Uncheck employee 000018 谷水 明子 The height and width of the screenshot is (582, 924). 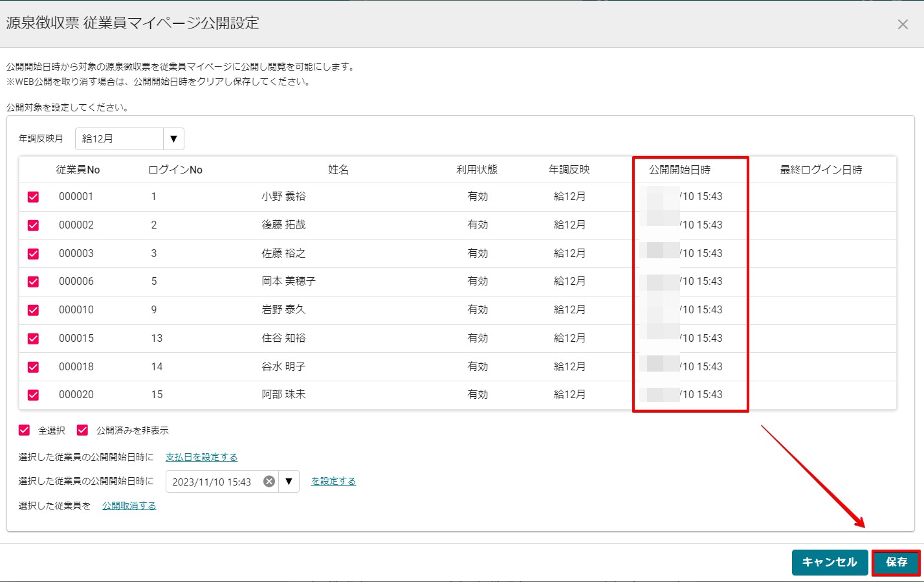33,367
